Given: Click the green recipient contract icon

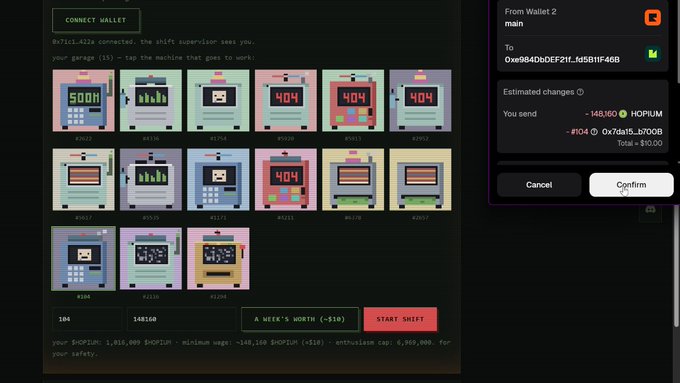Looking at the screenshot, I should [652, 54].
